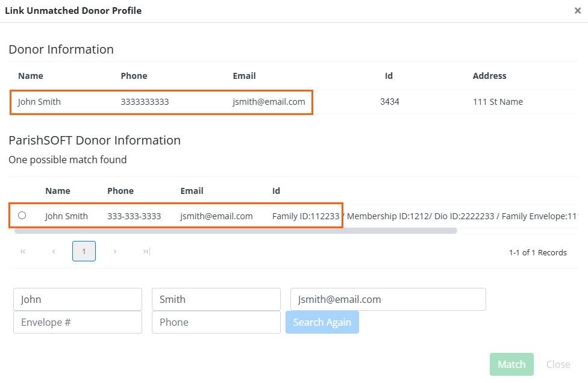Screen dimensions: 588x383
Task: Click the Envelope # input field
Action: click(x=78, y=322)
